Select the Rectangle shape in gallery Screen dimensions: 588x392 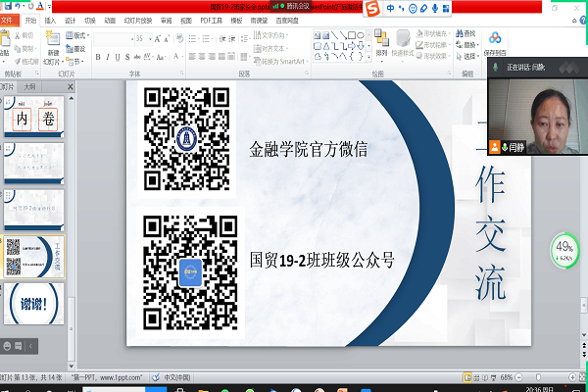point(352,35)
